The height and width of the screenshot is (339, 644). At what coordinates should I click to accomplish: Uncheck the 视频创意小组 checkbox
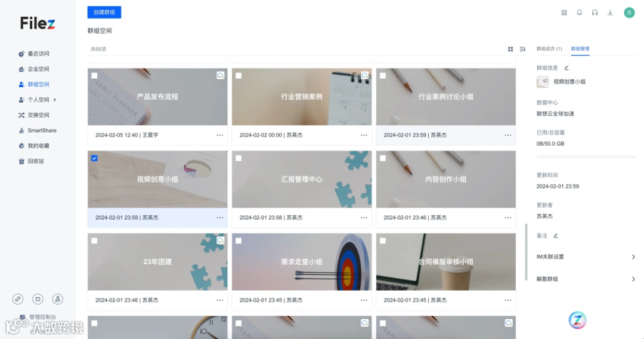pyautogui.click(x=94, y=158)
